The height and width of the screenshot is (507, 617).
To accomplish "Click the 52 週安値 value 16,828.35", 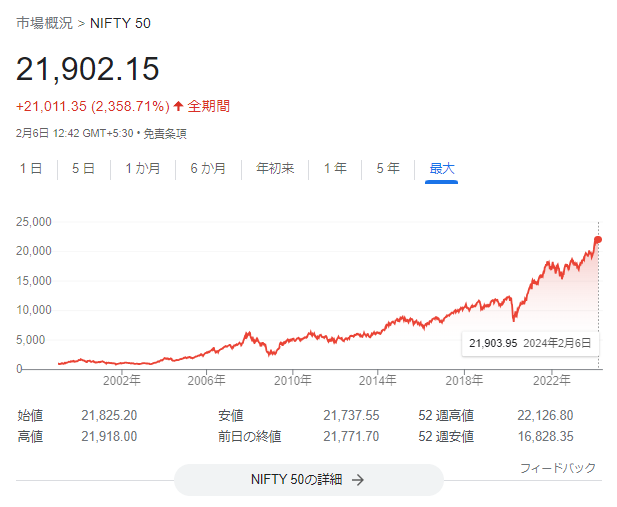I will (x=545, y=437).
